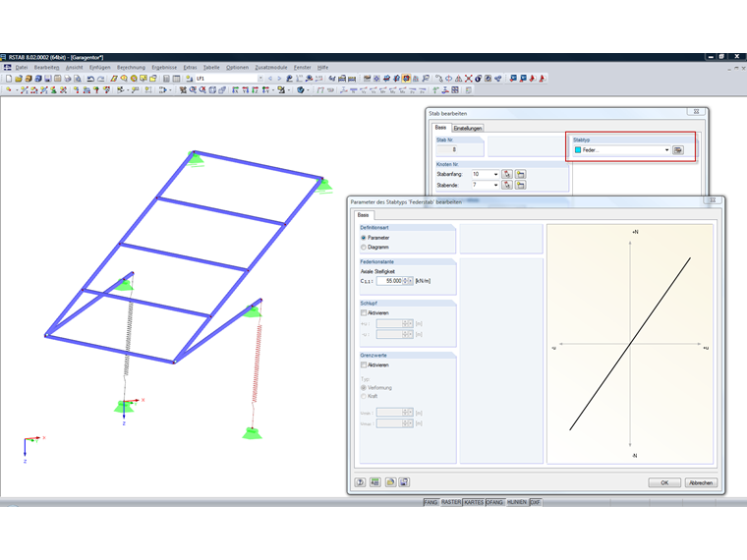Select the Diagramm radio button

(364, 248)
